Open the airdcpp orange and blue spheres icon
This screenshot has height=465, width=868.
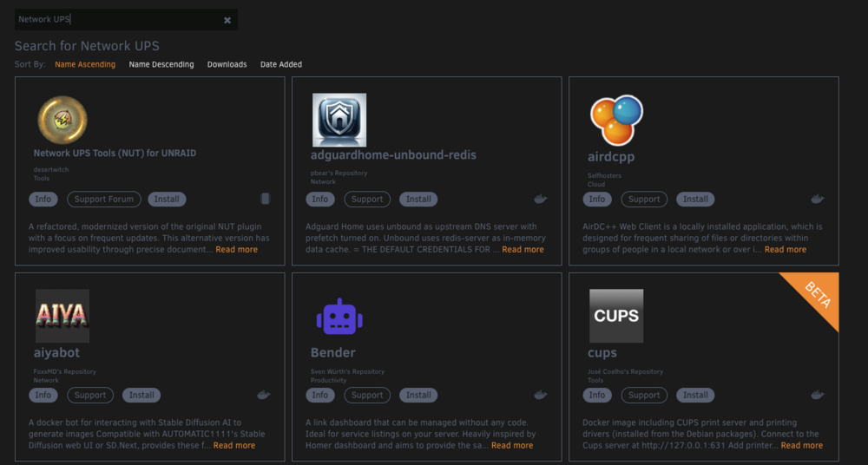(x=616, y=120)
